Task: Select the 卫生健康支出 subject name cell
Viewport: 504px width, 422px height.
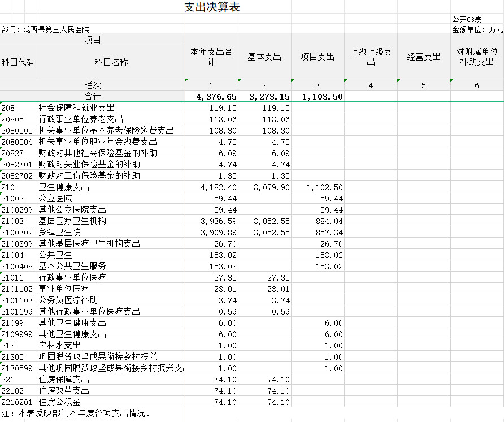Action: pyautogui.click(x=64, y=187)
